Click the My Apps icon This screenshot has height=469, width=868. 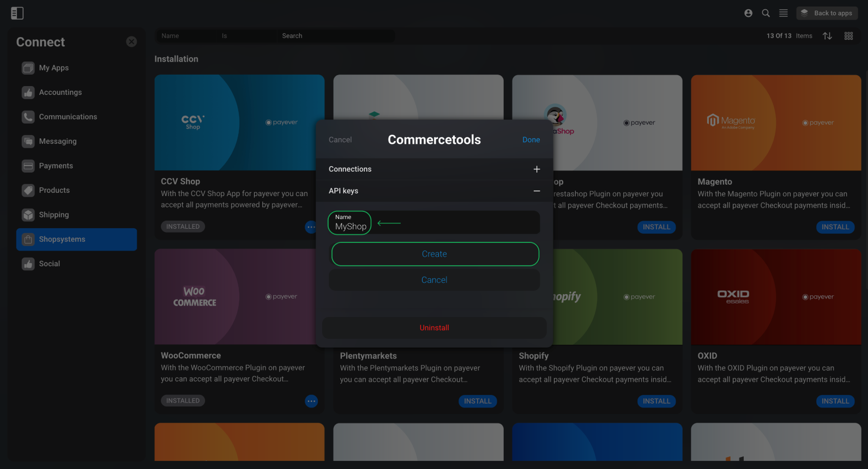(x=28, y=68)
